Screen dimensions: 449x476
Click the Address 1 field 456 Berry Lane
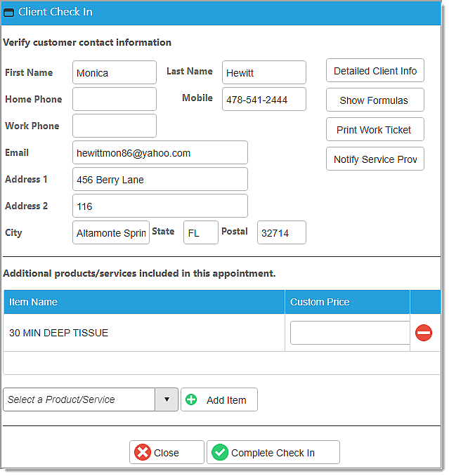160,179
